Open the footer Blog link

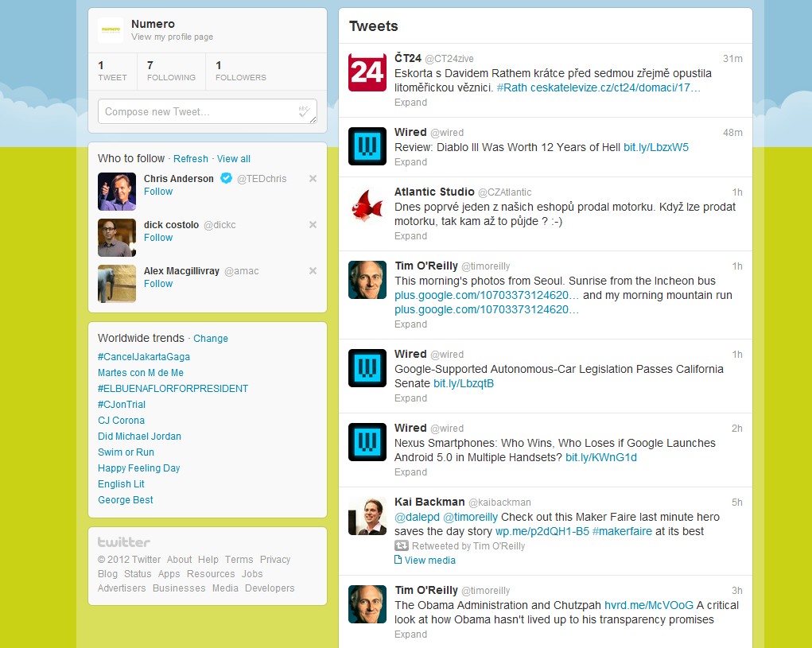107,574
